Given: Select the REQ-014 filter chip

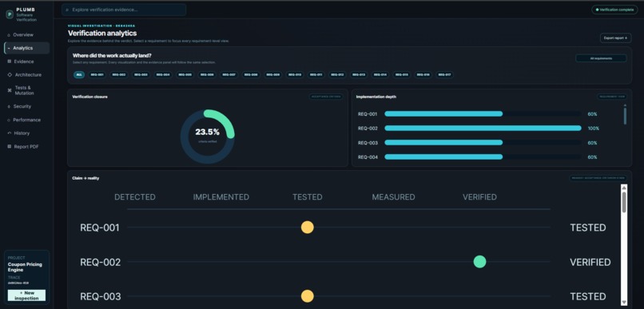Looking at the screenshot, I should pyautogui.click(x=380, y=75).
